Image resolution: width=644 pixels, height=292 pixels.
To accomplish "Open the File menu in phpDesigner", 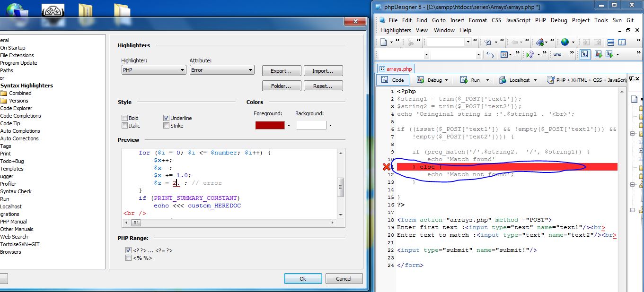I will coord(393,20).
